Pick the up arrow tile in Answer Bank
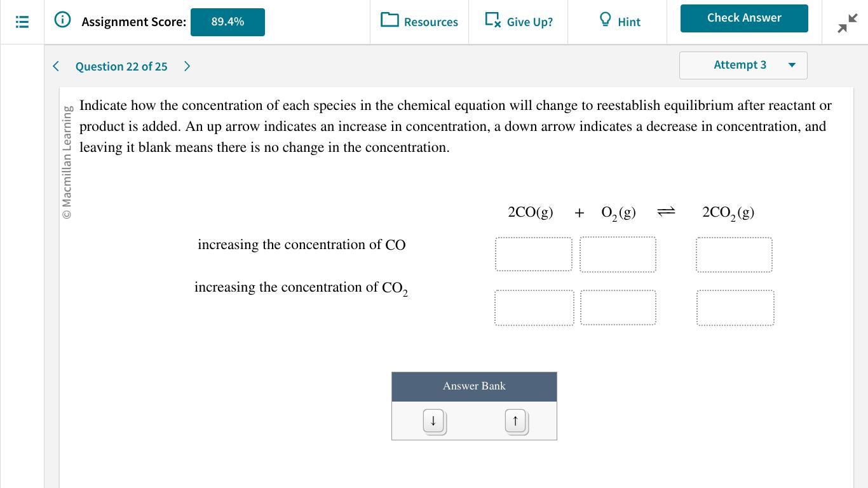 (515, 421)
